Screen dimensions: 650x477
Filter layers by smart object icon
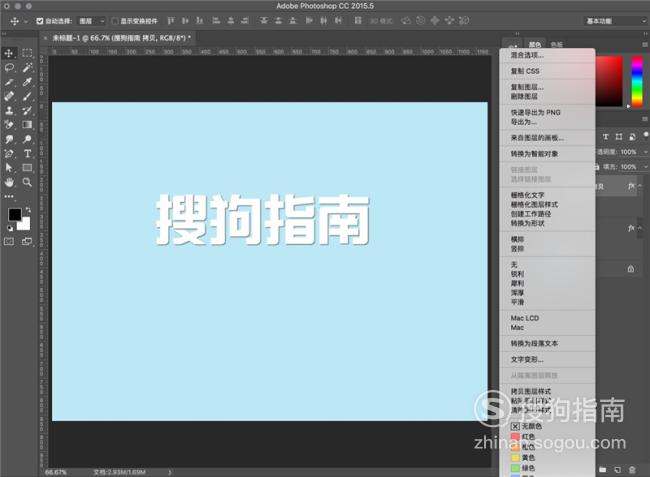tap(632, 137)
